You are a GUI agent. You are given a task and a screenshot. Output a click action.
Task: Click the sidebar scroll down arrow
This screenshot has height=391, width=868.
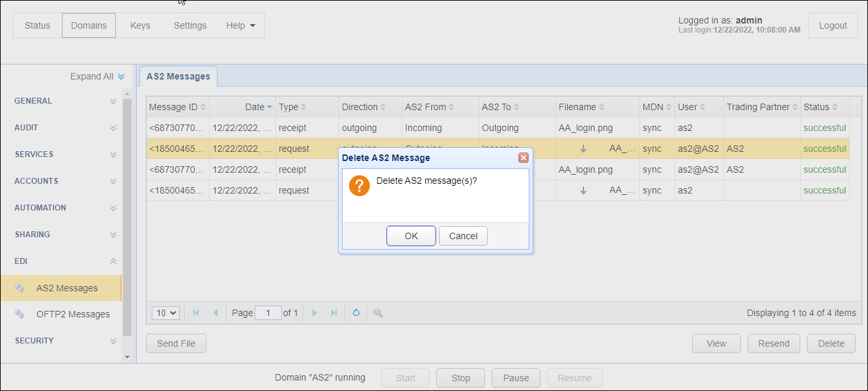127,357
